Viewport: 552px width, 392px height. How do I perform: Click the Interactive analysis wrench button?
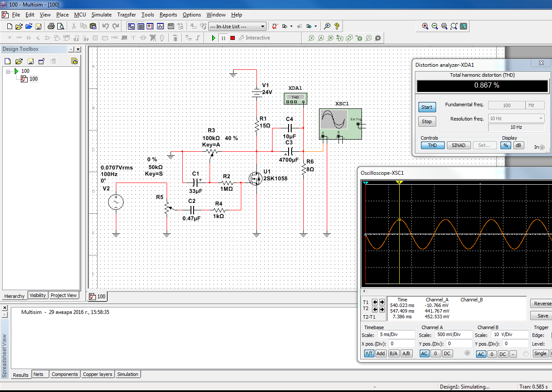pyautogui.click(x=255, y=38)
